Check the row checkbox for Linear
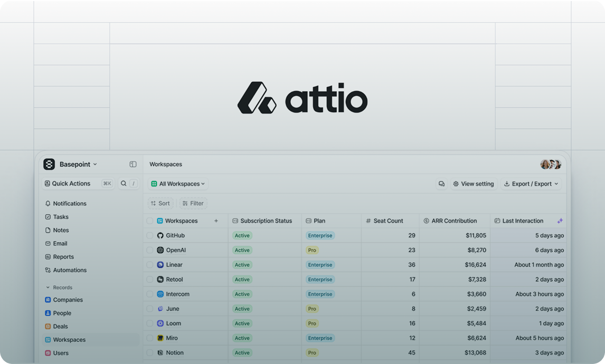 [150, 264]
